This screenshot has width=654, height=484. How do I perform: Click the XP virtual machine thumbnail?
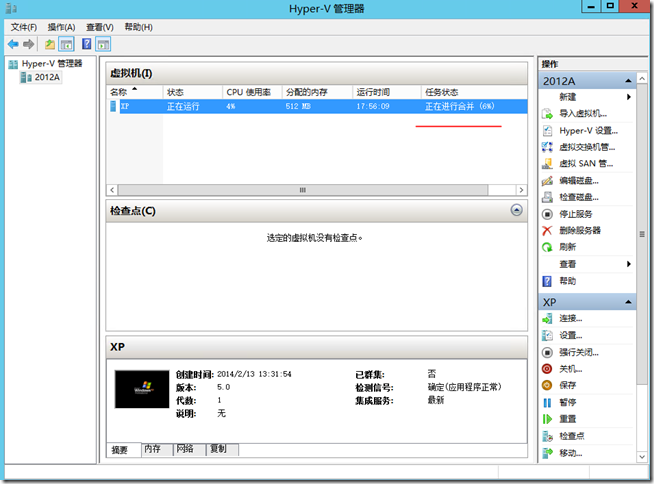pyautogui.click(x=142, y=389)
